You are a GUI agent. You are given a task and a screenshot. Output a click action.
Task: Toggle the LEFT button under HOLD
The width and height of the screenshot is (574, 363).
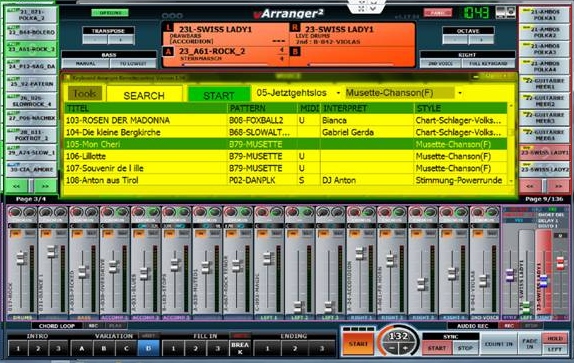tap(555, 349)
